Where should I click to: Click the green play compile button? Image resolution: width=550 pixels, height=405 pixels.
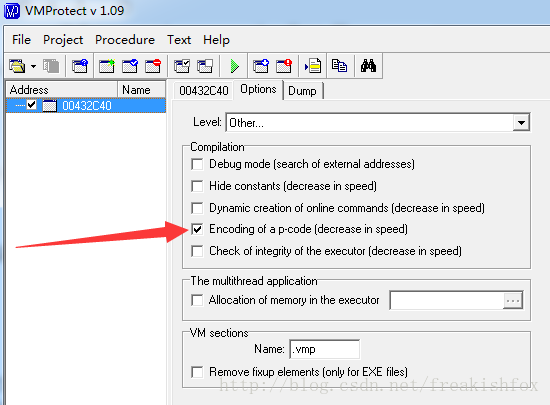(234, 66)
